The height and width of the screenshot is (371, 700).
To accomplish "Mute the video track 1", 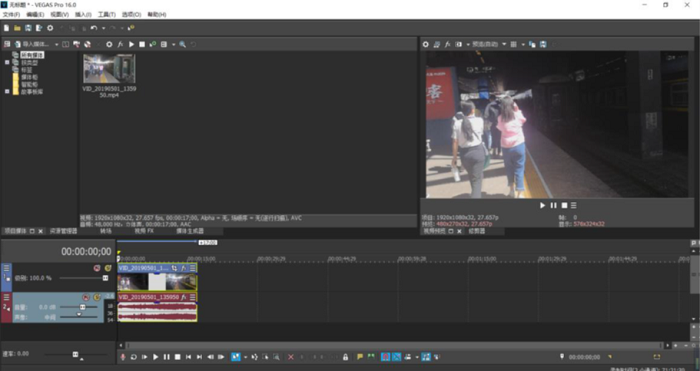I will pos(97,268).
